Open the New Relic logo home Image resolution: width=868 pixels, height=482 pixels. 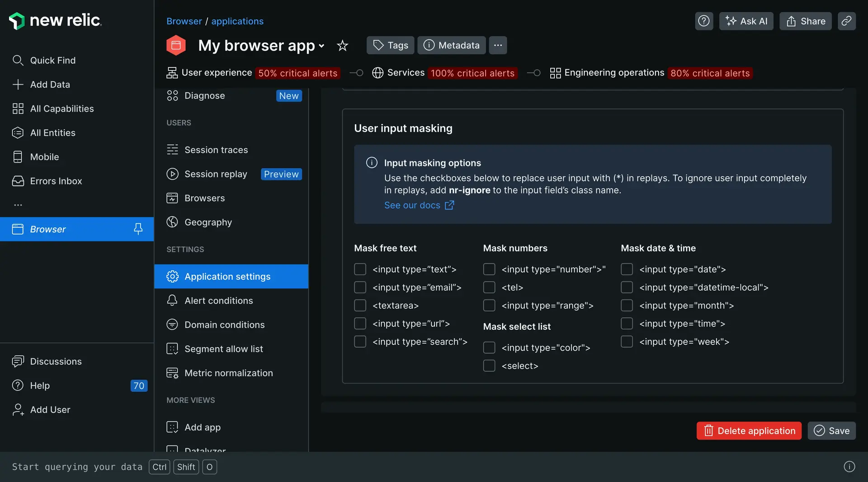click(55, 21)
